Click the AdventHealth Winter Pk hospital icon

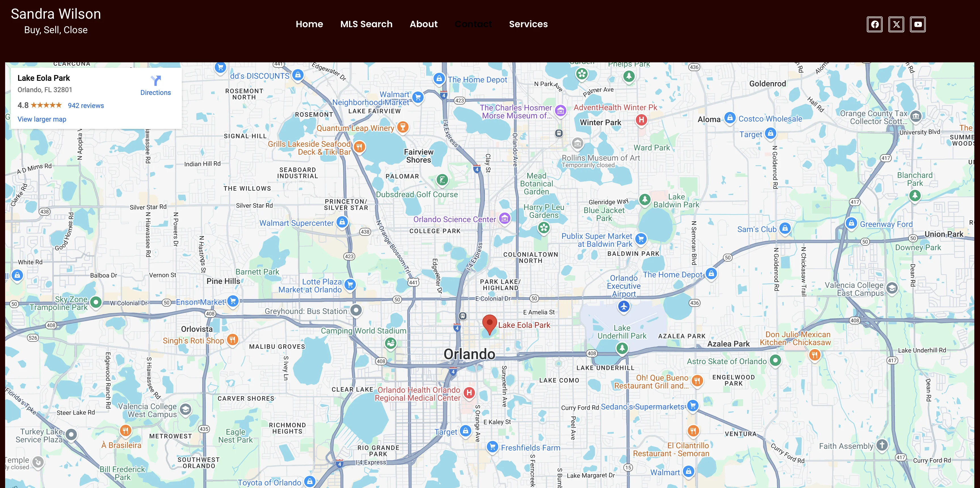pos(642,120)
